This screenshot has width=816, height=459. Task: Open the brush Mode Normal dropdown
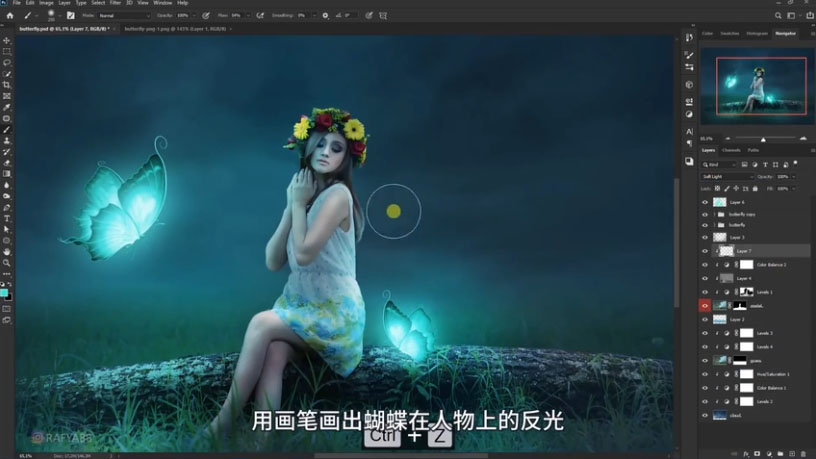point(124,16)
